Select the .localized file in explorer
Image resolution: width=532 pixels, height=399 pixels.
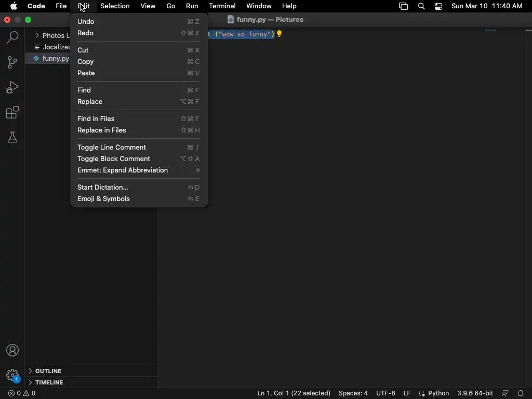tap(47, 47)
